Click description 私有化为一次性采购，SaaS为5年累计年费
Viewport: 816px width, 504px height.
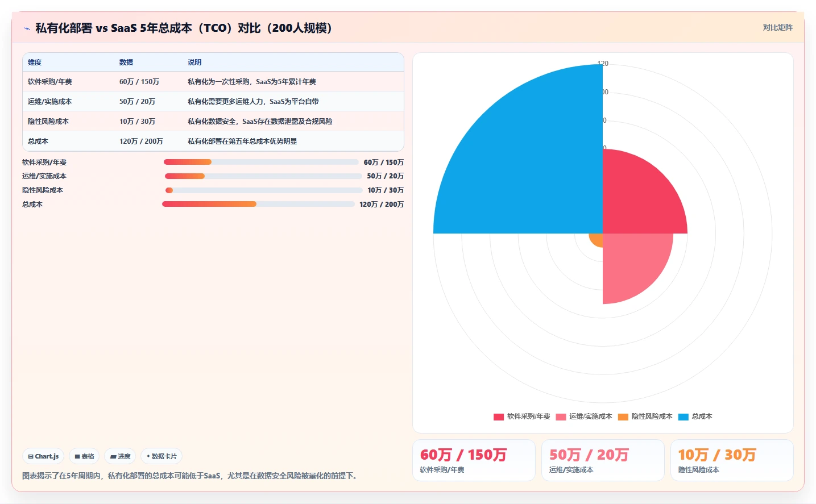point(252,82)
